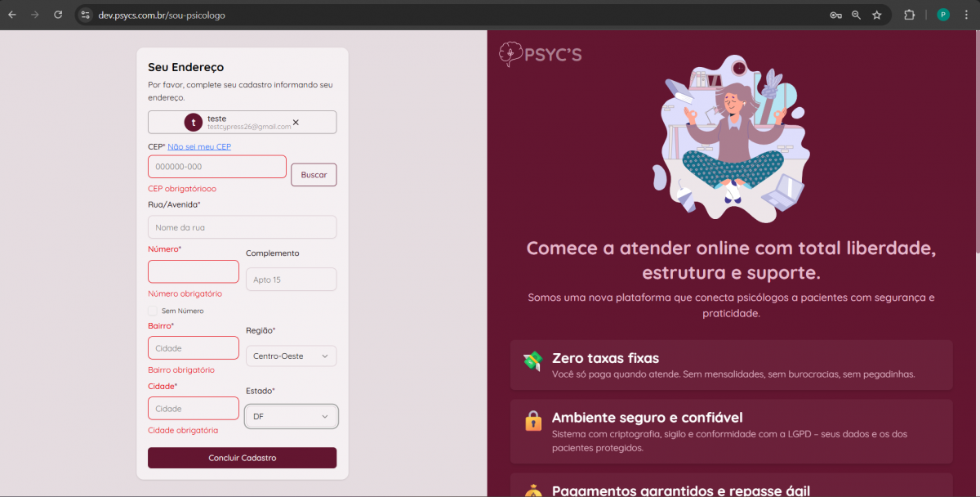This screenshot has width=980, height=497.
Task: Open the zoom magnifier icon
Action: 856,15
